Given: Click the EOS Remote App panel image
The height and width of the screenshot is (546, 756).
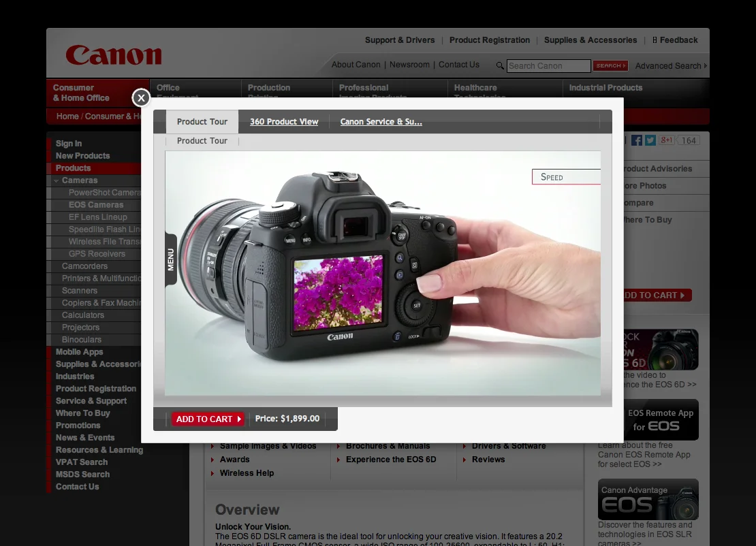Looking at the screenshot, I should (x=648, y=420).
